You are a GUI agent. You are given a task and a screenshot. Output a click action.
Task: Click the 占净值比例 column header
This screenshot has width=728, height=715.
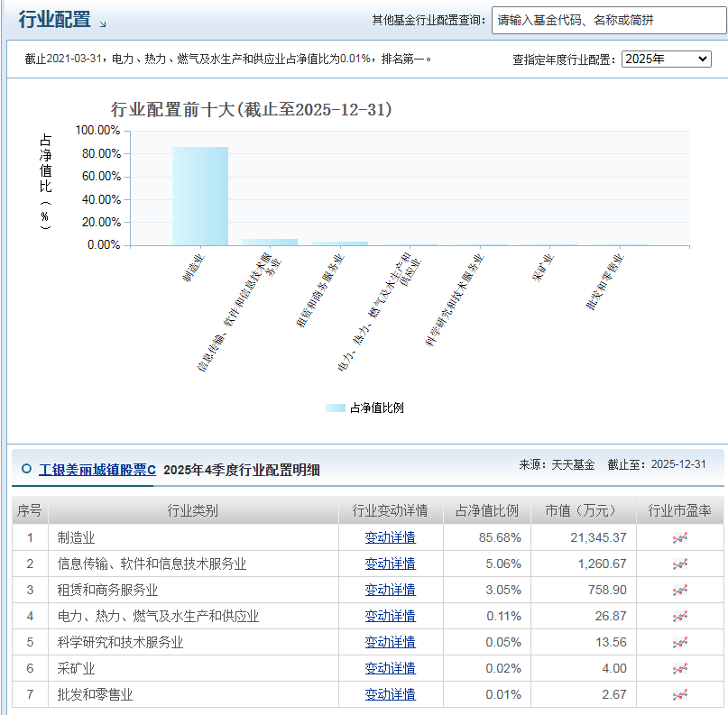(x=486, y=510)
